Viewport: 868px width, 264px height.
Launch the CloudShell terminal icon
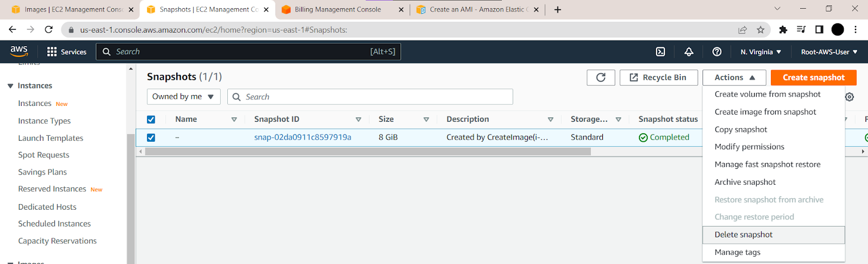pos(660,52)
